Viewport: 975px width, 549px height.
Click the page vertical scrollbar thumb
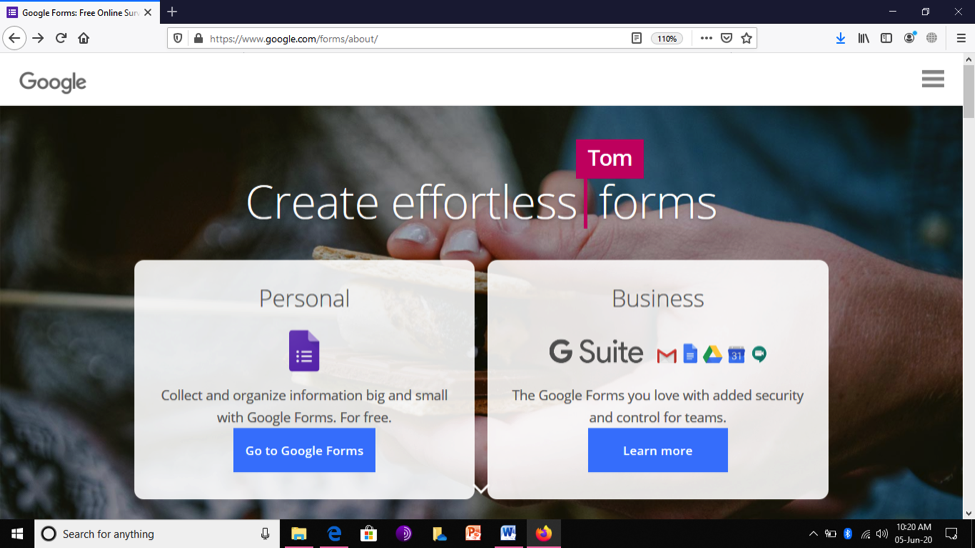tap(968, 90)
